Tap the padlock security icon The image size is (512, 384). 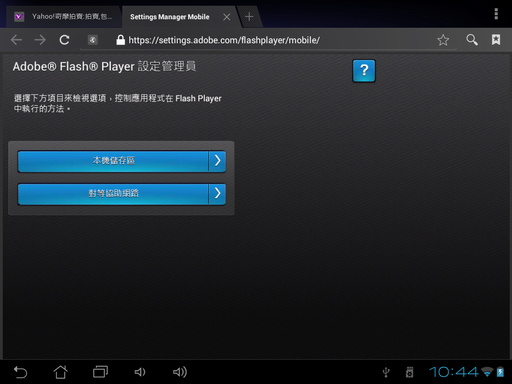tap(120, 40)
